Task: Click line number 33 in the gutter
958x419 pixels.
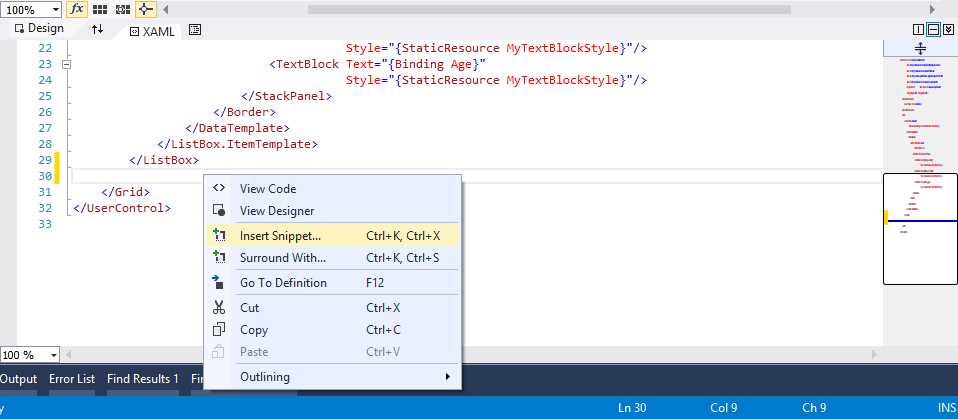Action: (x=45, y=224)
